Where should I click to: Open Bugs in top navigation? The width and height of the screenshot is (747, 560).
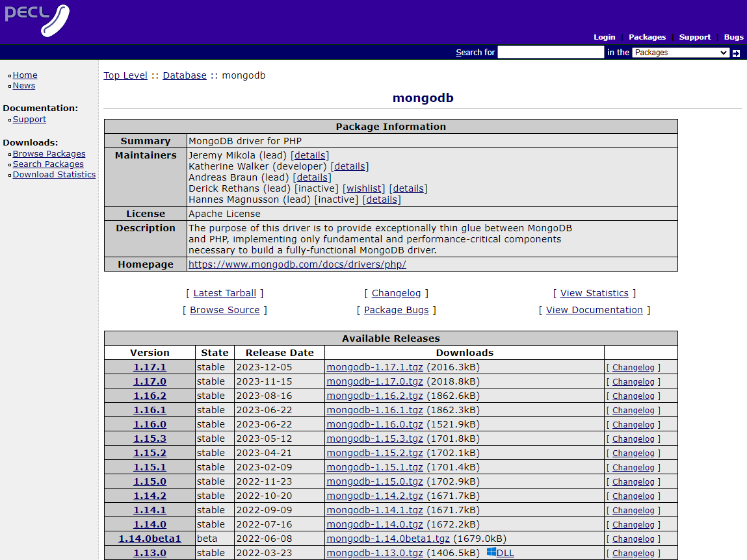733,37
